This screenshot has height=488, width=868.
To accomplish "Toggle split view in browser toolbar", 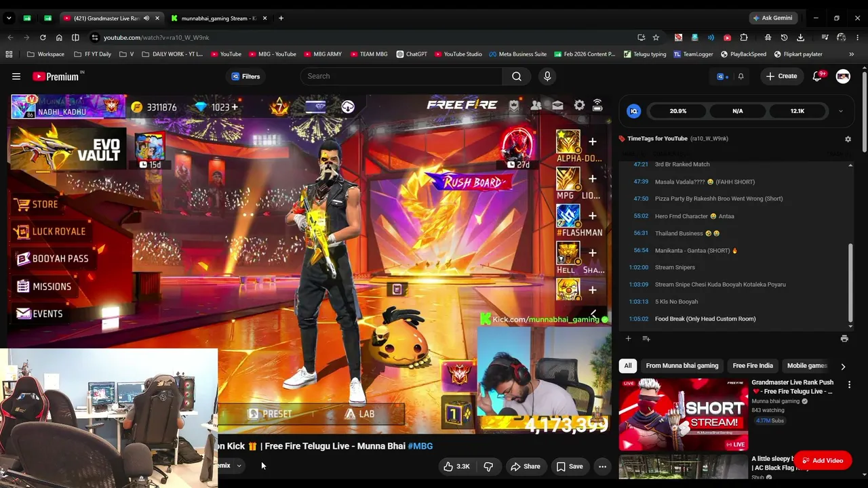I will (x=75, y=37).
